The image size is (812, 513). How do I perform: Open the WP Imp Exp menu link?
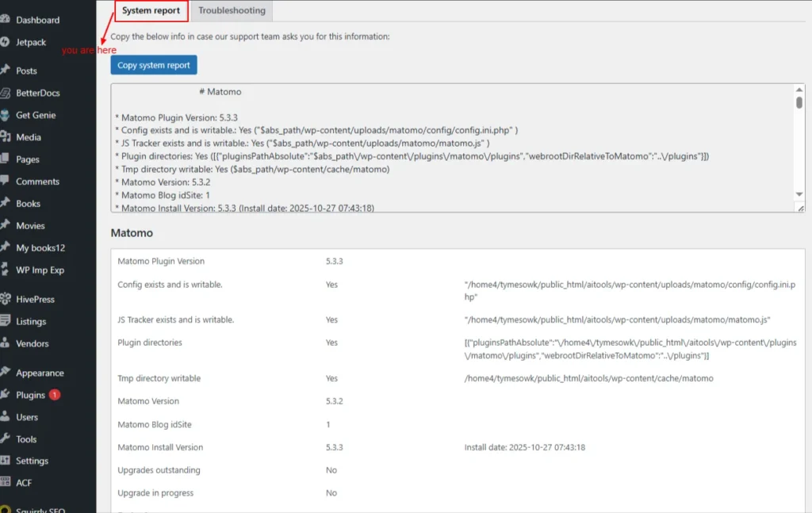[40, 270]
